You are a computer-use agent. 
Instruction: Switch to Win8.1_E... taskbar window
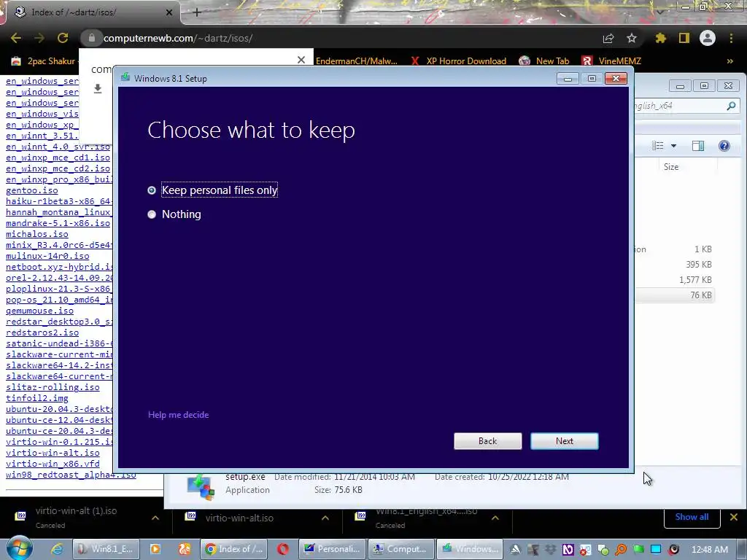pos(107,549)
